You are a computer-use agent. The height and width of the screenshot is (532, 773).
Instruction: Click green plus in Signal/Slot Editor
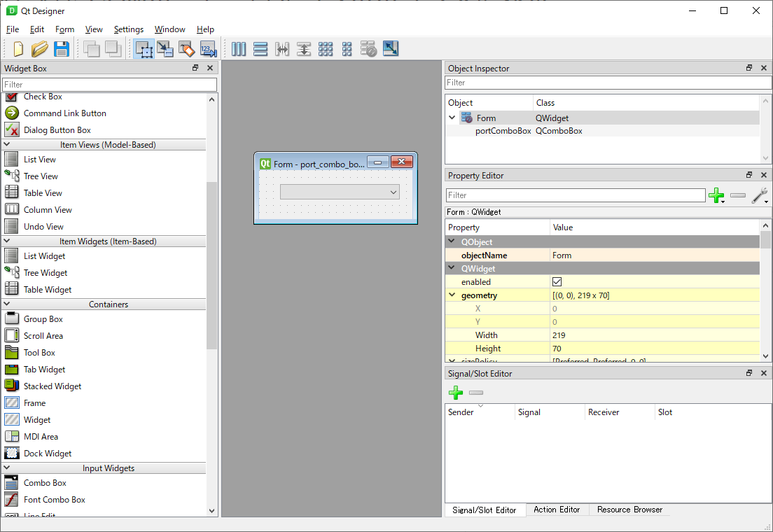click(x=456, y=393)
